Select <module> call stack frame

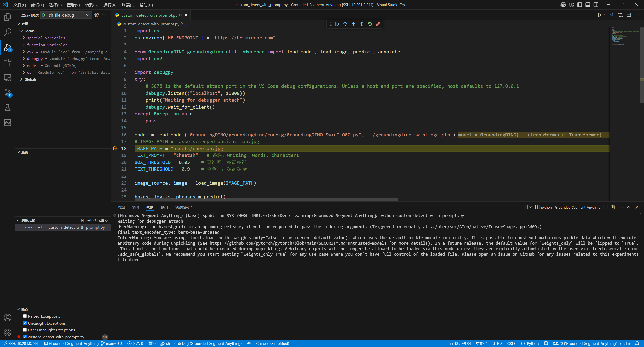63,227
